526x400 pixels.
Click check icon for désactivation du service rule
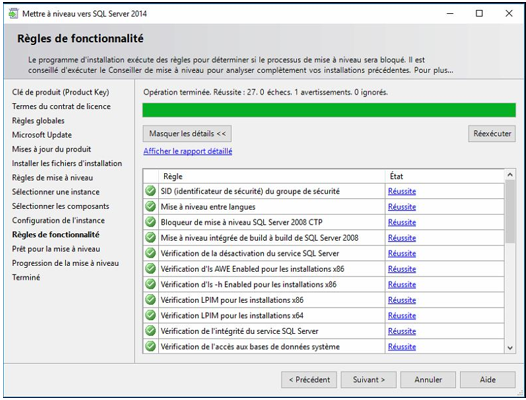coord(151,253)
